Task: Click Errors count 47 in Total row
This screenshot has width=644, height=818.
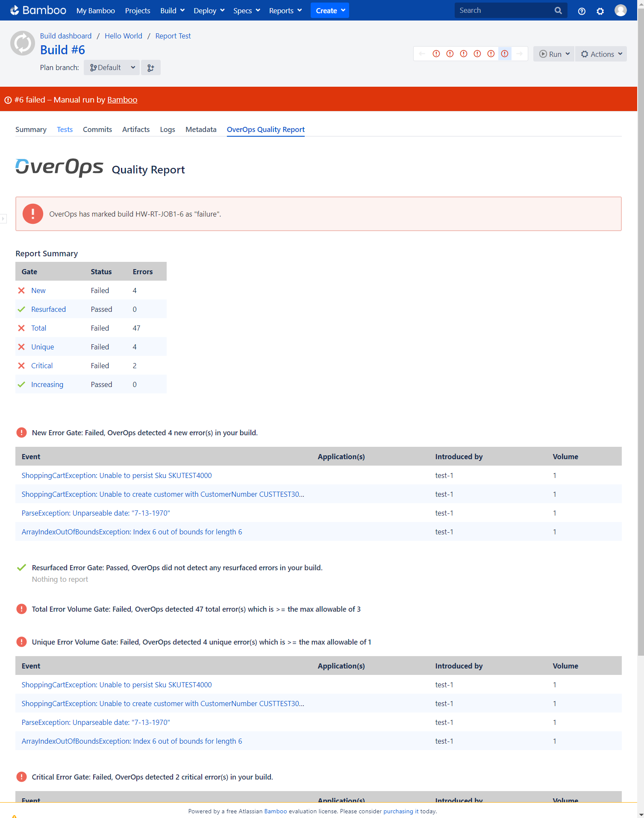Action: 136,328
